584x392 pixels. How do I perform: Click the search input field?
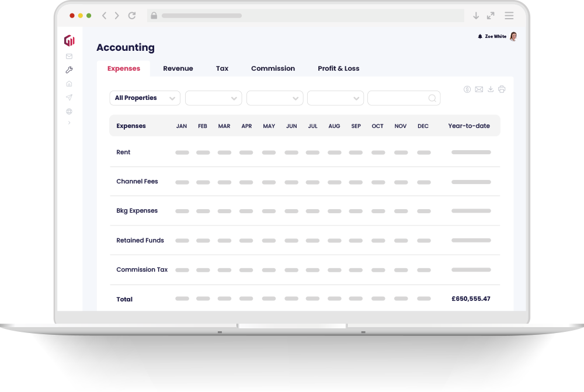coord(398,98)
